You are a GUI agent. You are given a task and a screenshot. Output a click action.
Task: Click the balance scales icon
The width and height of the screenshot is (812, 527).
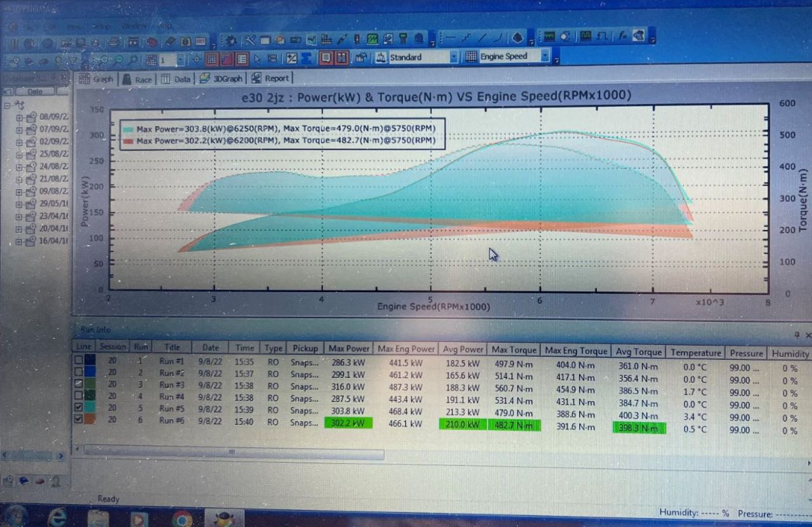click(x=382, y=58)
